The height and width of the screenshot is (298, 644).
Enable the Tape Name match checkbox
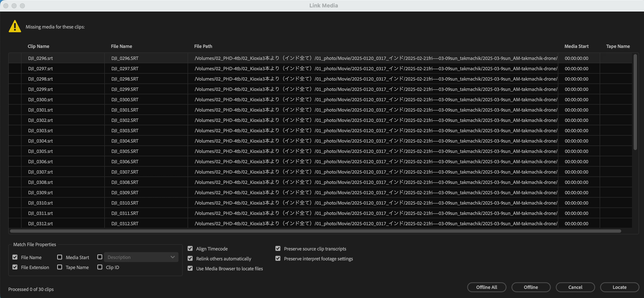pyautogui.click(x=59, y=267)
